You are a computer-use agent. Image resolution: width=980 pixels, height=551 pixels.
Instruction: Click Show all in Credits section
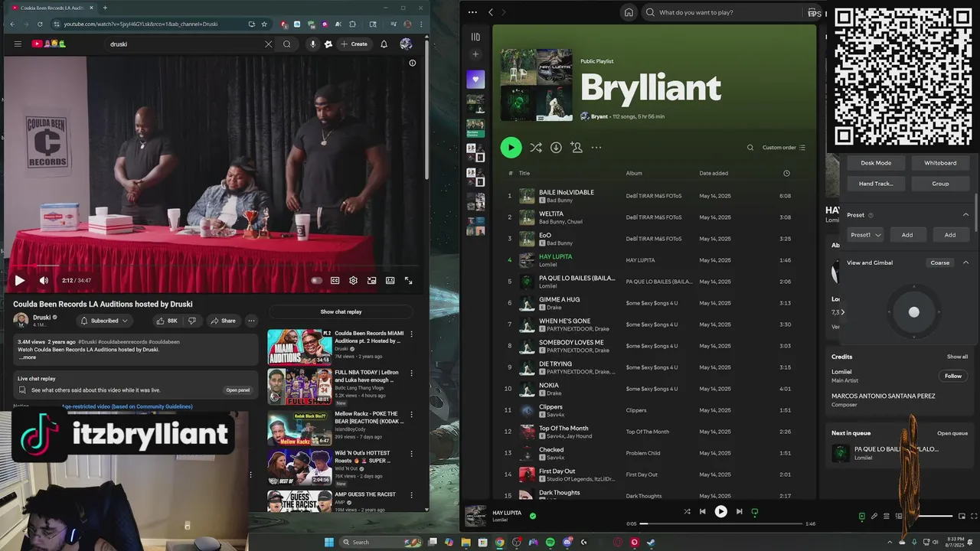pos(957,357)
